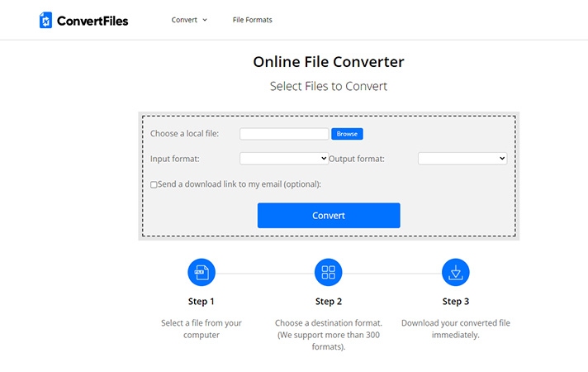Image resolution: width=588 pixels, height=372 pixels.
Task: Click "Choose a destination format" description
Action: tap(329, 335)
